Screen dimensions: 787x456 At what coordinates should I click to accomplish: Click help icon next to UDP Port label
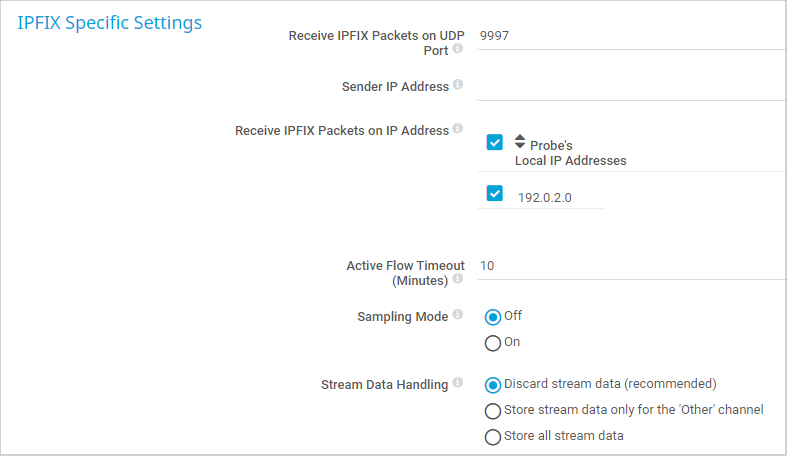(x=457, y=49)
